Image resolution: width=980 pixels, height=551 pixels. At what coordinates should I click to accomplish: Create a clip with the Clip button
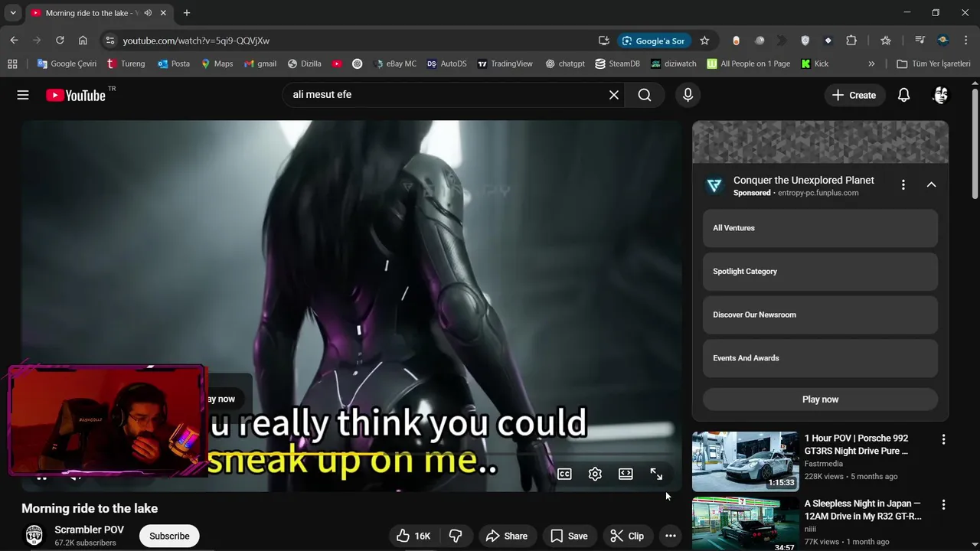point(627,536)
